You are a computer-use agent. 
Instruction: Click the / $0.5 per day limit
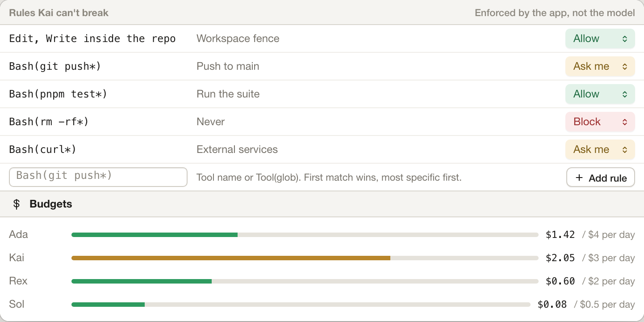coord(604,304)
